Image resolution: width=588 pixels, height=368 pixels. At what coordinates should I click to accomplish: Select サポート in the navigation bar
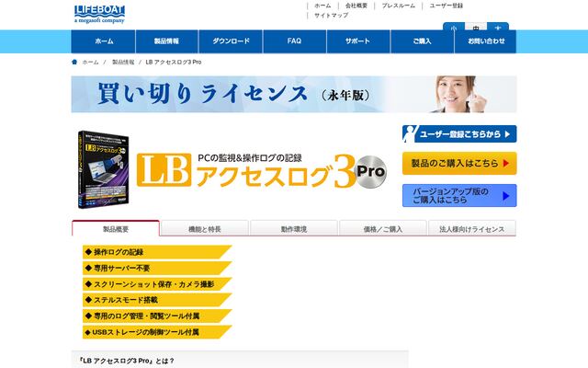tap(358, 41)
